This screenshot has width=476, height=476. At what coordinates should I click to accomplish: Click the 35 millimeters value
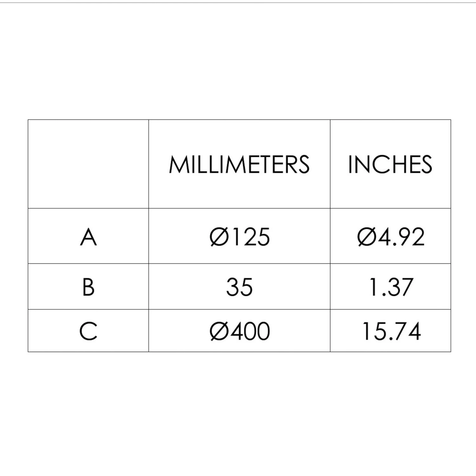[x=239, y=287]
